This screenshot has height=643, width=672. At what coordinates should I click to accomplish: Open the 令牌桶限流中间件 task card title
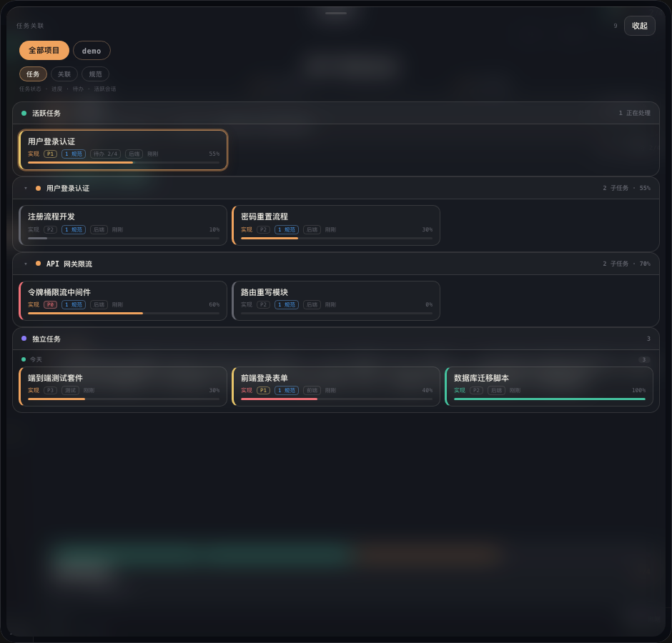(59, 292)
